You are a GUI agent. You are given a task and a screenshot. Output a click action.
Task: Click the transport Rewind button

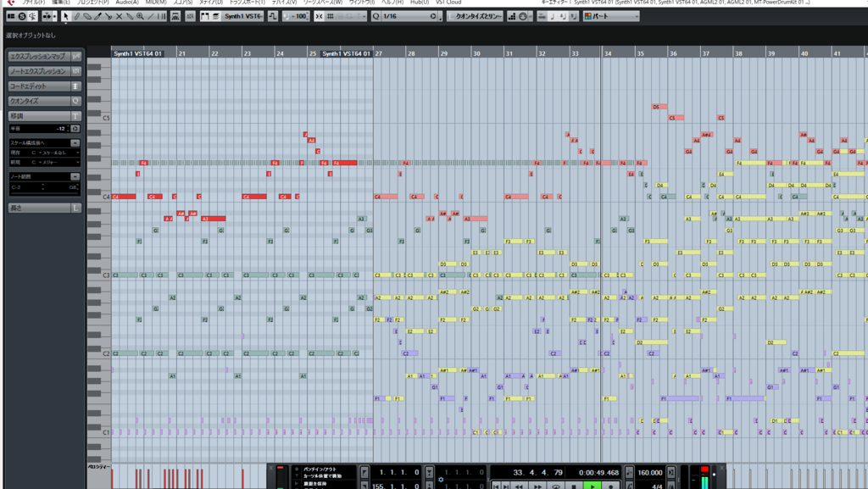pos(519,486)
